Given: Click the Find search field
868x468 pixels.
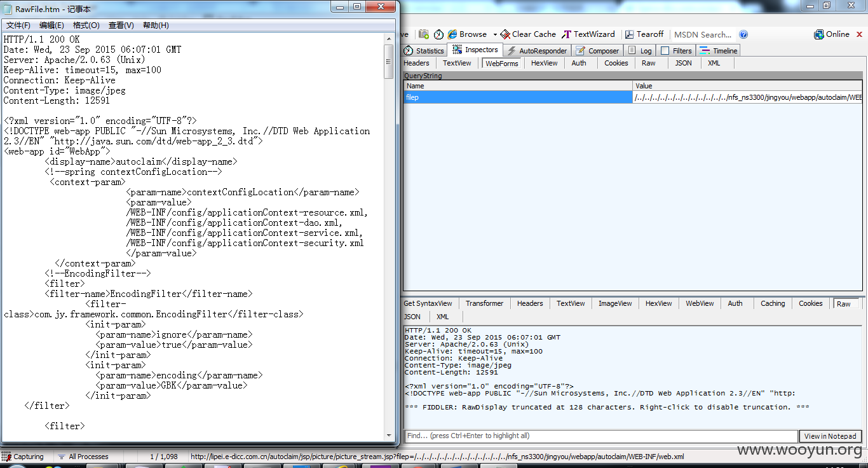Looking at the screenshot, I should coord(600,436).
